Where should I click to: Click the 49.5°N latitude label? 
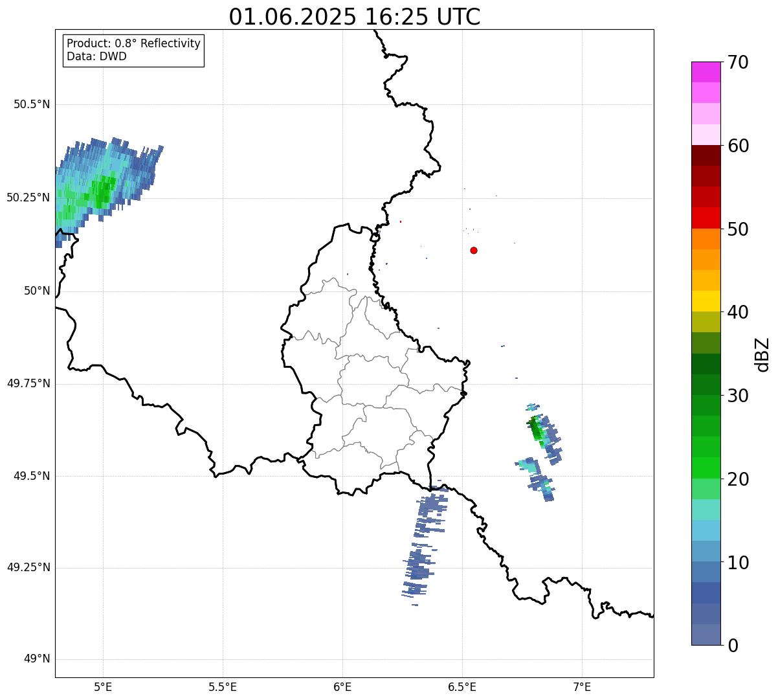[32, 476]
